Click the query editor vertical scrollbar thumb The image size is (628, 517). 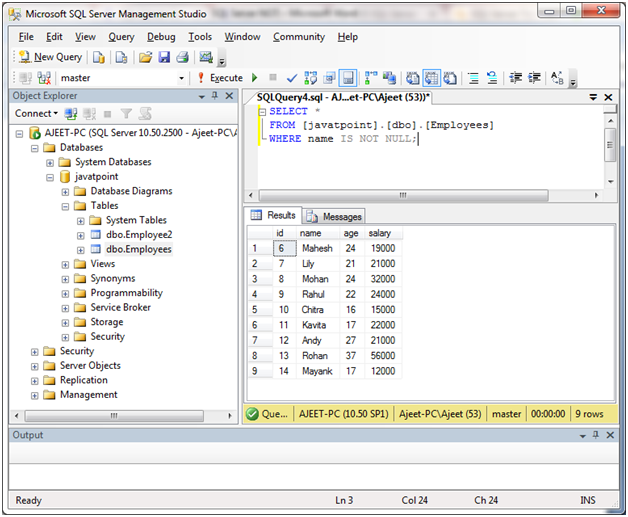[x=610, y=145]
